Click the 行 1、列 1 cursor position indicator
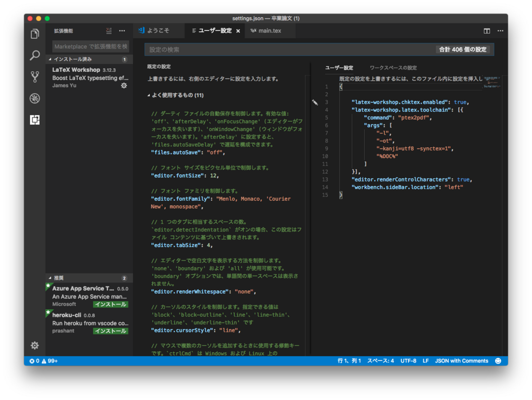Image resolution: width=532 pixels, height=400 pixels. 349,361
